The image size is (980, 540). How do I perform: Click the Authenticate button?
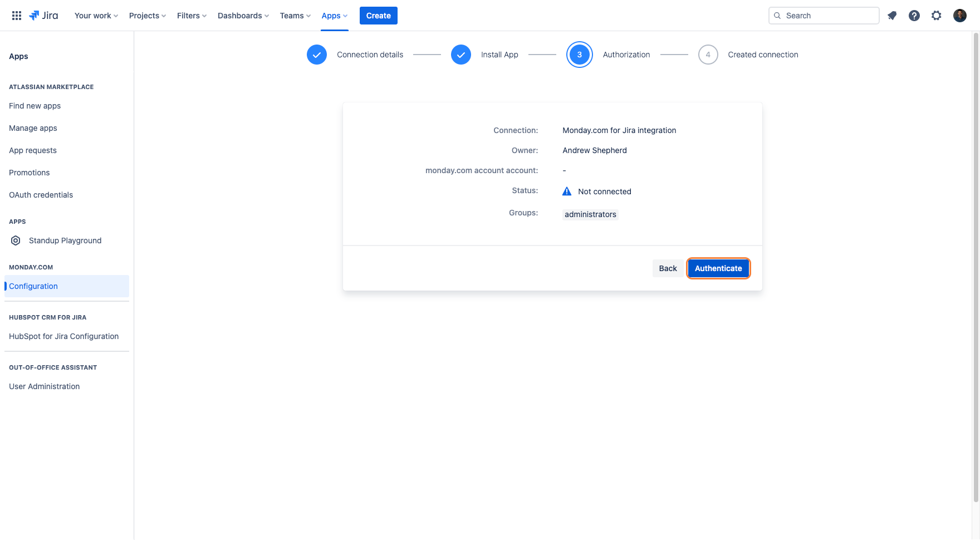point(718,268)
